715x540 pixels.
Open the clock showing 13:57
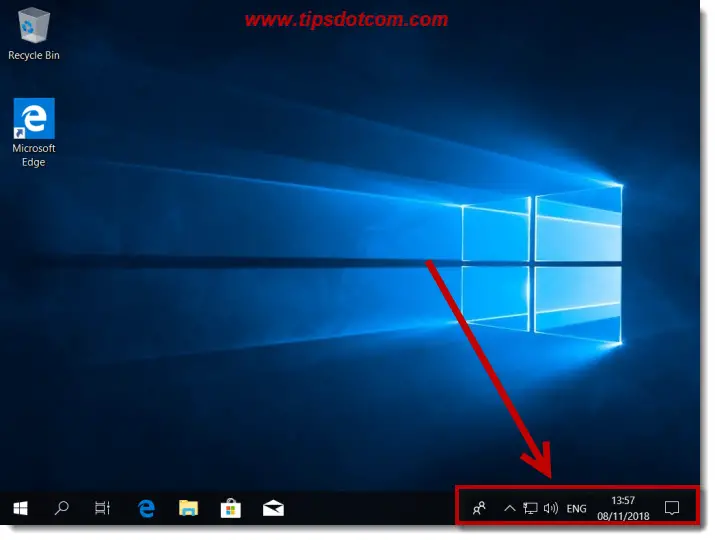click(623, 508)
